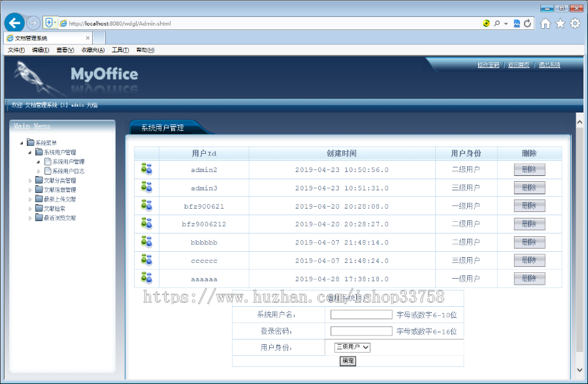The height and width of the screenshot is (384, 588).
Task: Delete user admin3 with its 删除 button
Action: [529, 187]
